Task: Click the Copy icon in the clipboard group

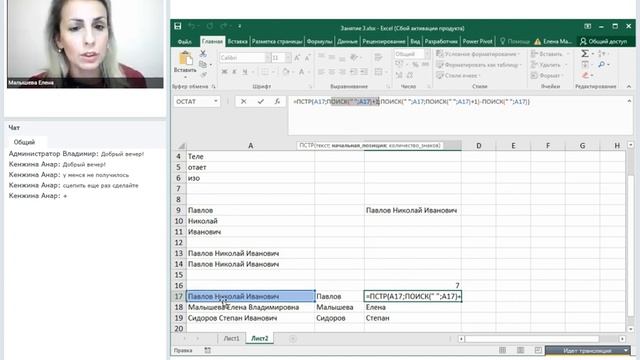Action: 203,64
